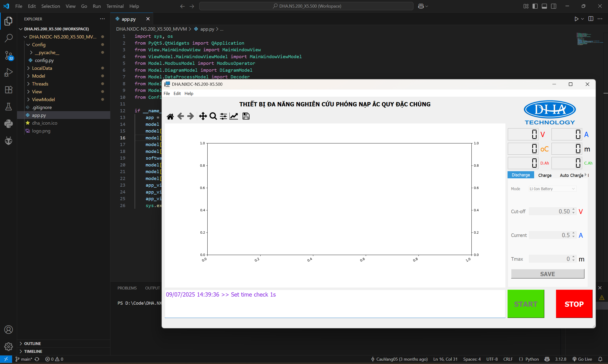The height and width of the screenshot is (364, 608).
Task: Increase Tmax value with up arrow
Action: click(573, 257)
